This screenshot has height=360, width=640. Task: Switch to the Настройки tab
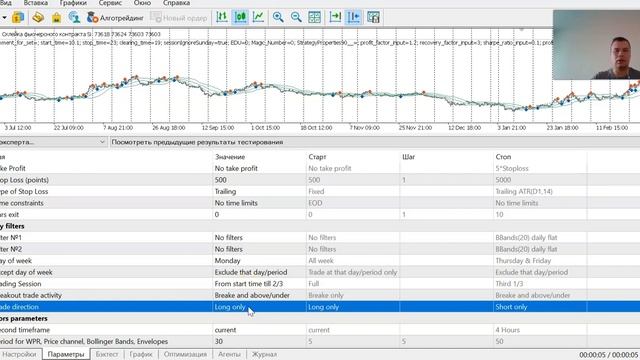20,354
